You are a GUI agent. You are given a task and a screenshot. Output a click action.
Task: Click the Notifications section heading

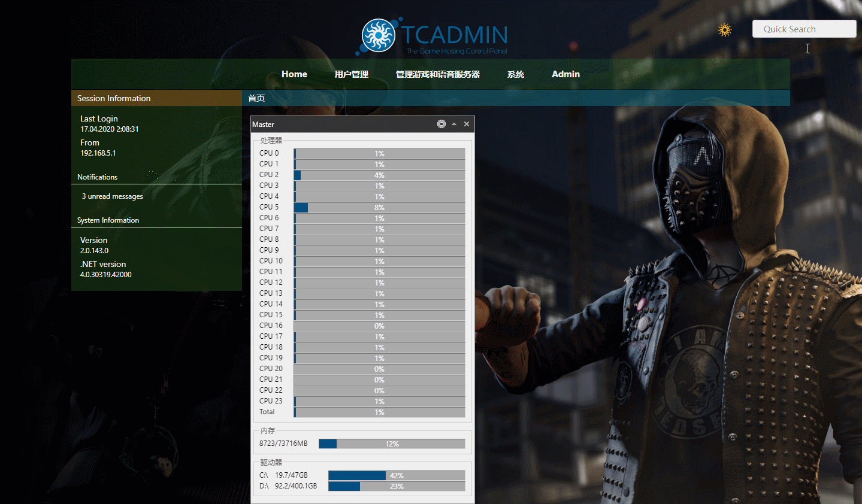pos(98,177)
